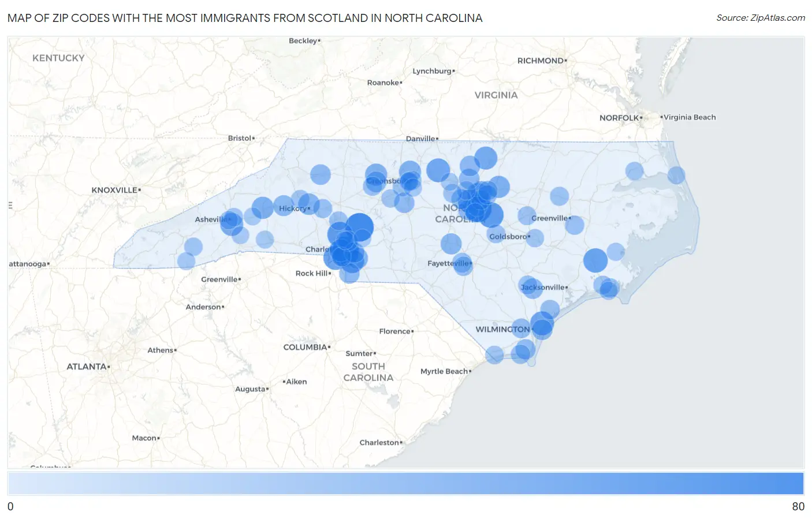Click the Beckley city label
This screenshot has width=812, height=519.
click(304, 41)
